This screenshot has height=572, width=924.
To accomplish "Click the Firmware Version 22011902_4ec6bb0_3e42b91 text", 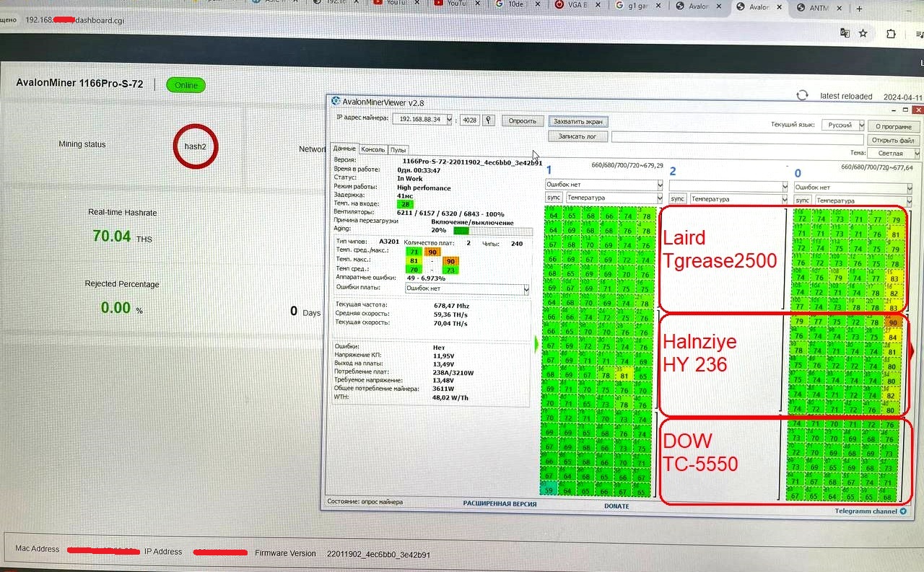I will point(378,554).
